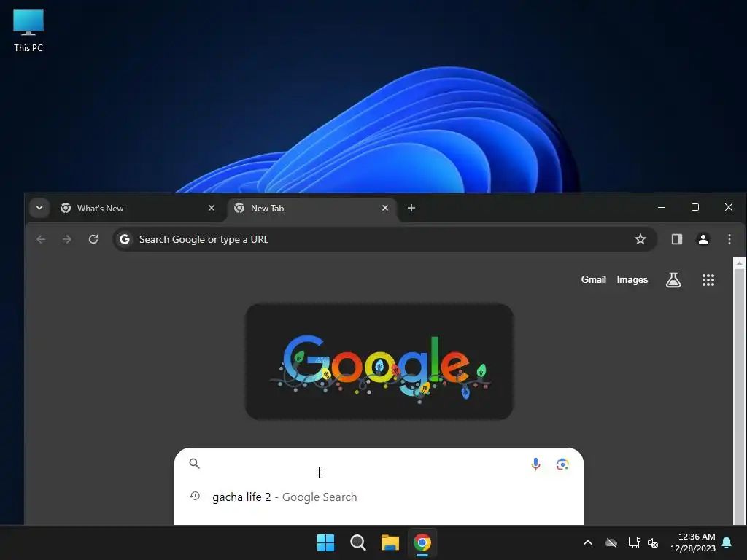Click the history clock icon beside gacha life 2
The height and width of the screenshot is (560, 747).
[x=194, y=496]
